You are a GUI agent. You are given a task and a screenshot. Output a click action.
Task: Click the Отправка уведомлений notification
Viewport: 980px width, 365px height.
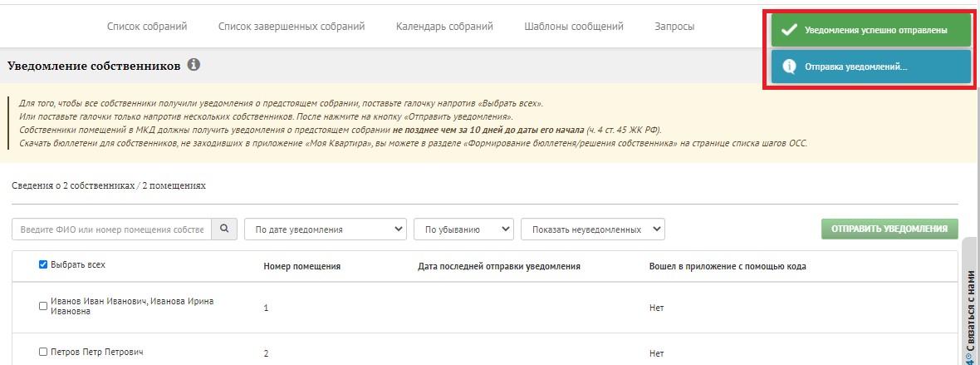870,67
